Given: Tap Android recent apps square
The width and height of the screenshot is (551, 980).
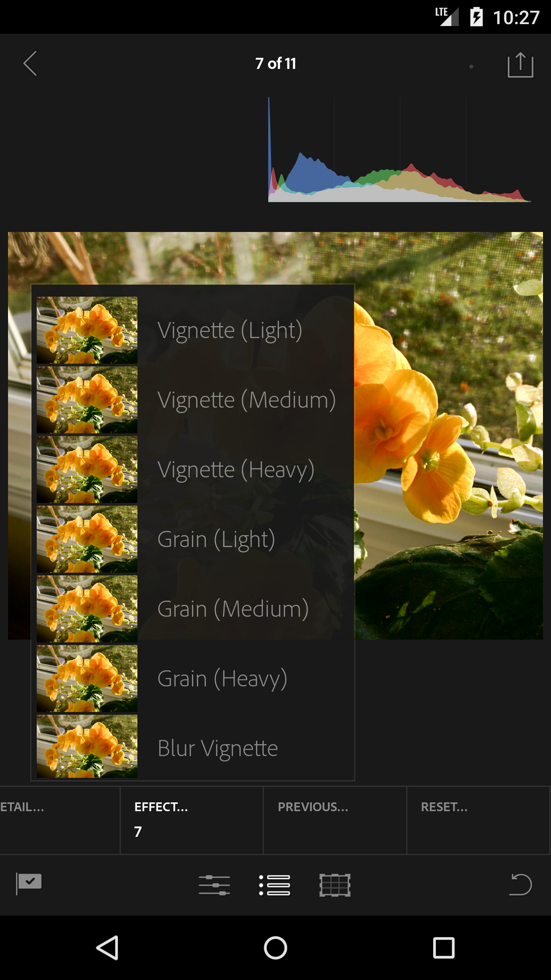Looking at the screenshot, I should point(444,948).
